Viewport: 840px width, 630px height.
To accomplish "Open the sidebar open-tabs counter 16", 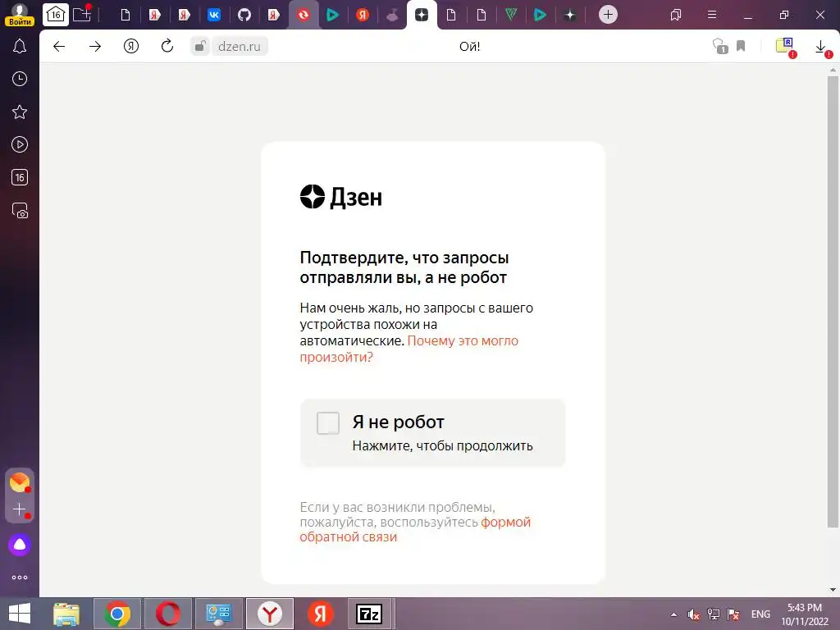I will click(x=20, y=177).
